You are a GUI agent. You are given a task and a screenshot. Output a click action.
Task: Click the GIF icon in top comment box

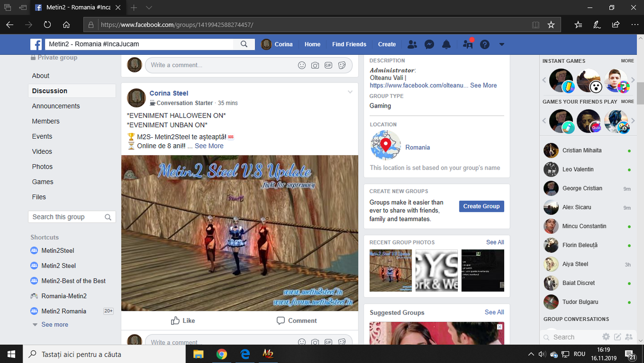tap(328, 65)
